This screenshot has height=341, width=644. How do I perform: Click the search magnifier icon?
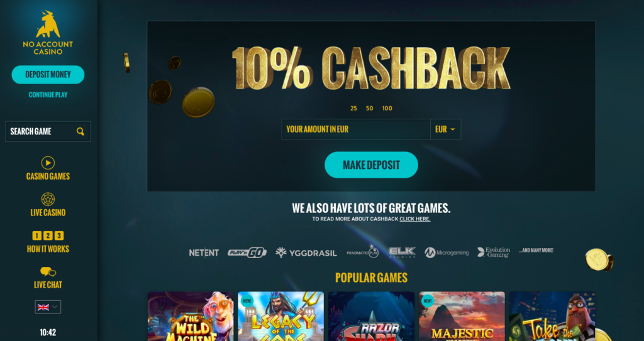(80, 131)
